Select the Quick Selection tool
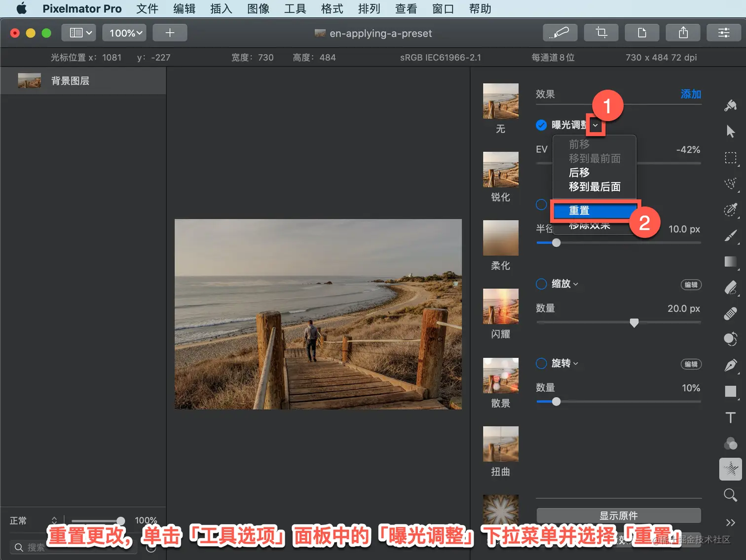Image resolution: width=746 pixels, height=560 pixels. [x=731, y=183]
